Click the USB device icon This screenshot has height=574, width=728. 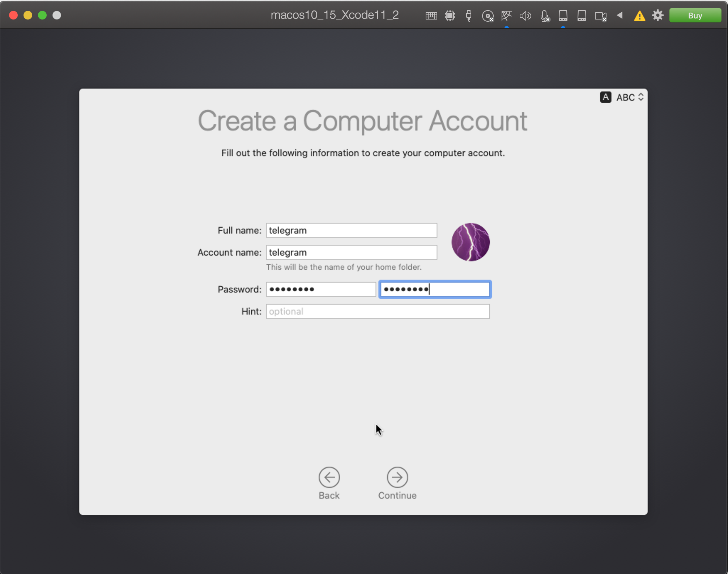click(469, 16)
